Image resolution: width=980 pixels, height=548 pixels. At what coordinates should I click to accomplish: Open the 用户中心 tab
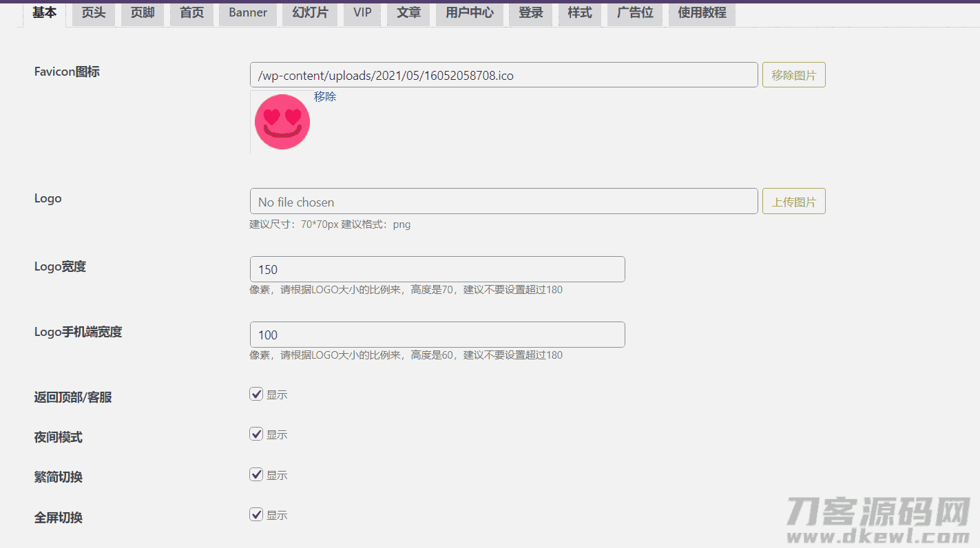tap(469, 12)
